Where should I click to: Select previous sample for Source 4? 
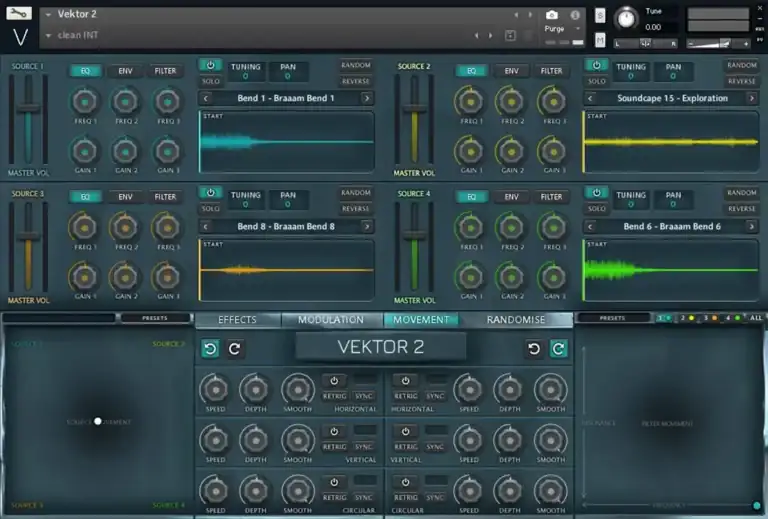tap(590, 227)
